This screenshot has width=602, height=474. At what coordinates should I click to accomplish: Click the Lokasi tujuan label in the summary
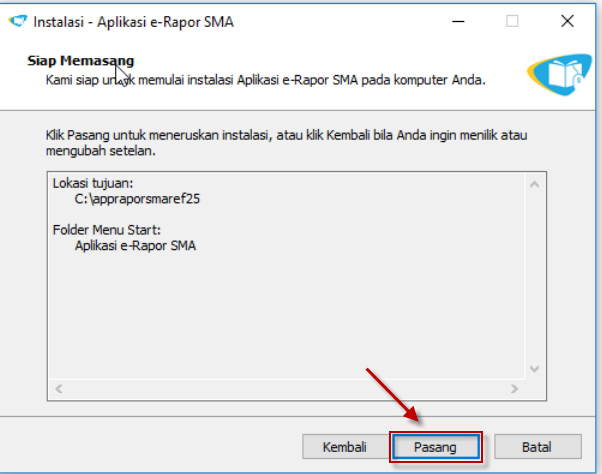93,184
